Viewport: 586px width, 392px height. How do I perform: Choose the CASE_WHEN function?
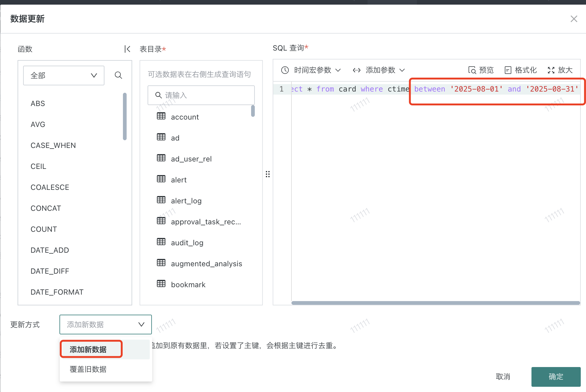(53, 145)
